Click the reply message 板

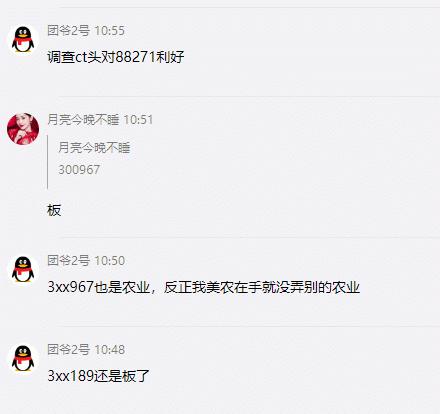[54, 210]
